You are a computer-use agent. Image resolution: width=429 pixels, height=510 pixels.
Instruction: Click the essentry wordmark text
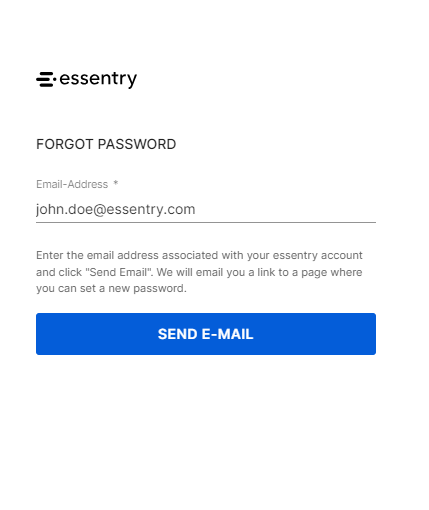point(98,80)
